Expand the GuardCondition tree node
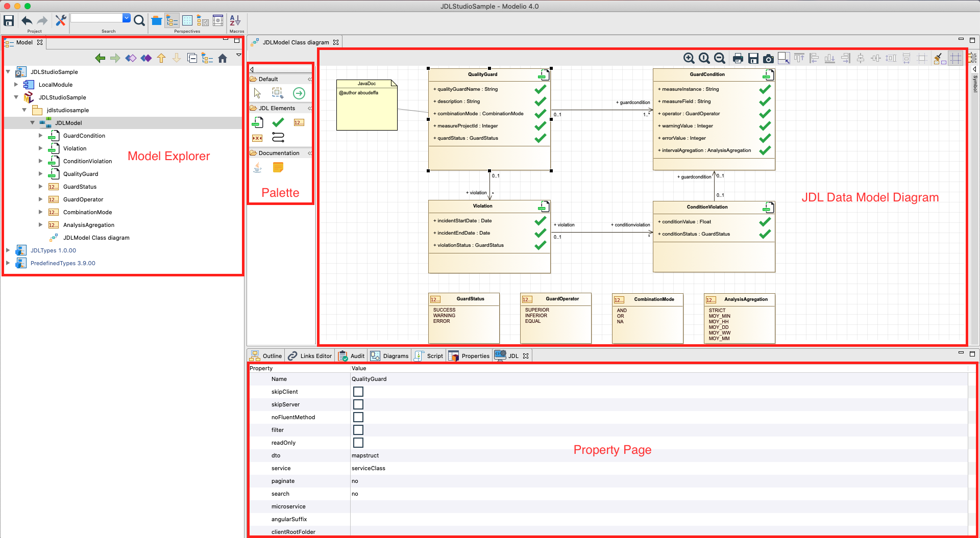 click(41, 136)
